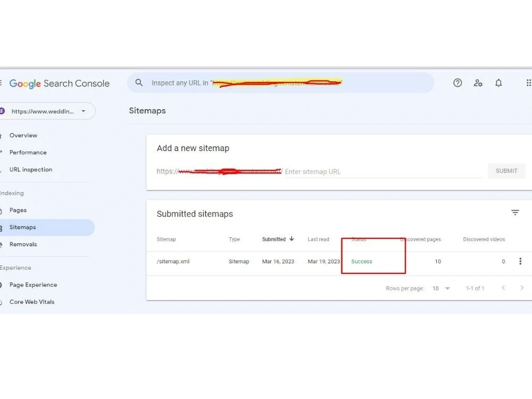Viewport: 532px width, 399px height.
Task: Open URL inspection in the sidebar
Action: click(31, 169)
